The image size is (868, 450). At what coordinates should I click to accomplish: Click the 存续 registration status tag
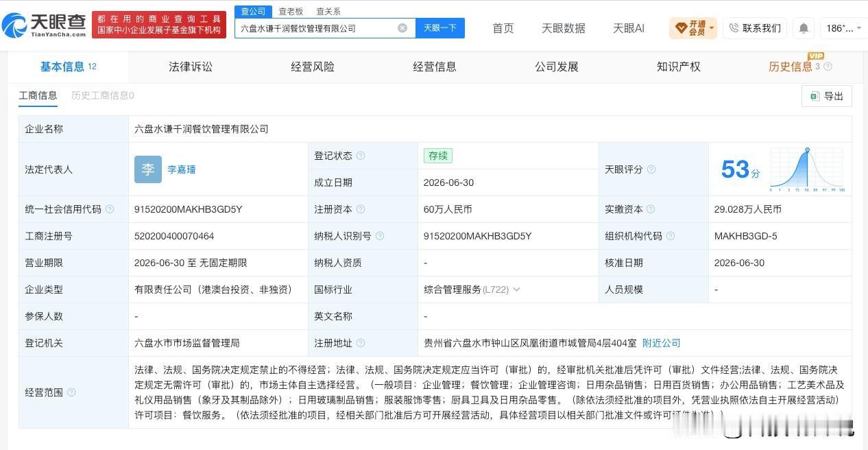coord(438,156)
